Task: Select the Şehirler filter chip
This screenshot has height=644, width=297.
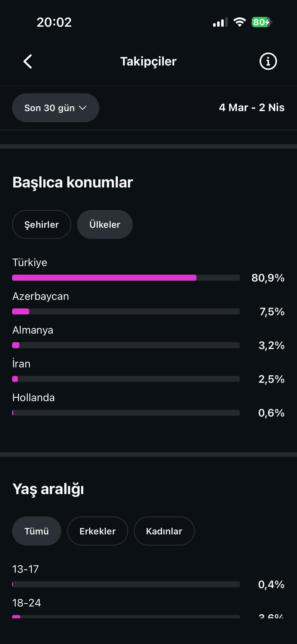Action: coord(42,224)
